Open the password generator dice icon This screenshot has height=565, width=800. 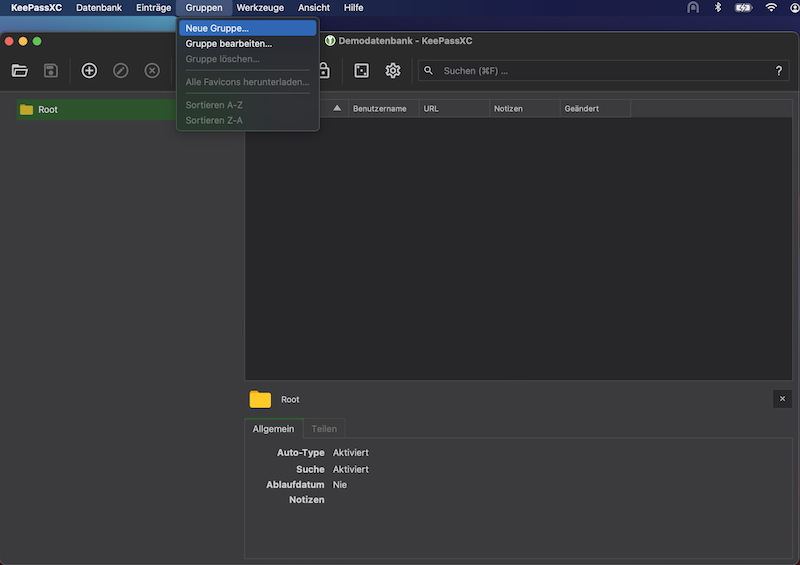tap(361, 71)
